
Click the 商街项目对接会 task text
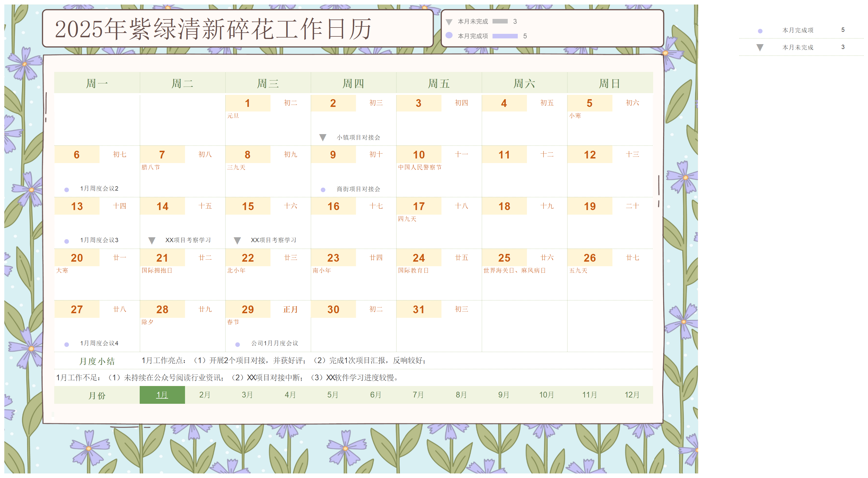[359, 189]
